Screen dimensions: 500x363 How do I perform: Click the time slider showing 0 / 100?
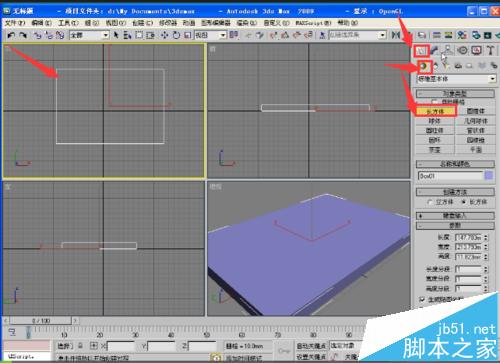[41, 321]
